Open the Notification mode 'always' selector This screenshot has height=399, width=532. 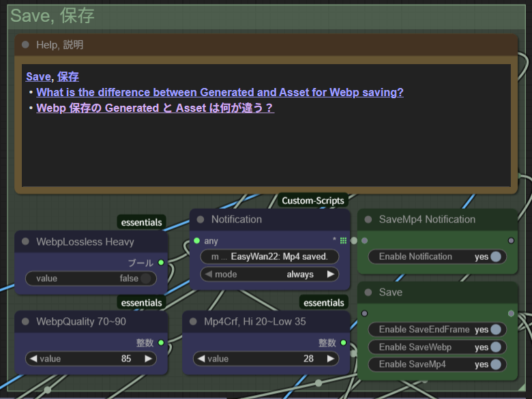click(x=270, y=274)
